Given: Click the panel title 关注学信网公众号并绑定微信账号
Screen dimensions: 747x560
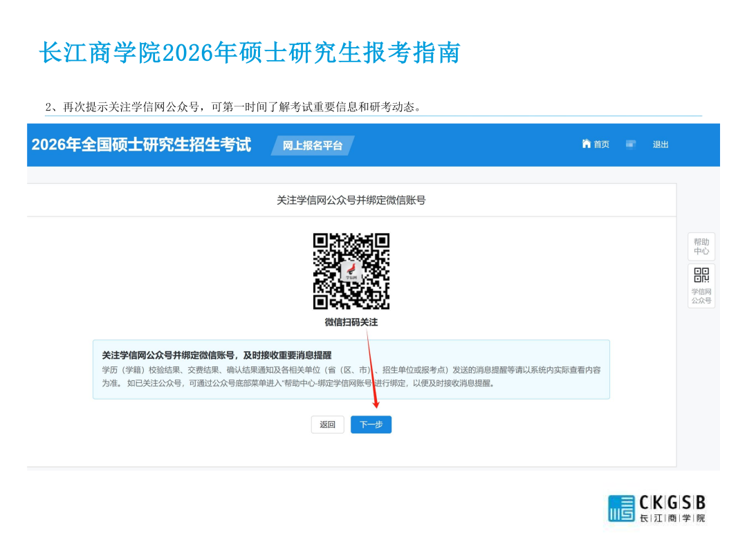Looking at the screenshot, I should pos(351,200).
